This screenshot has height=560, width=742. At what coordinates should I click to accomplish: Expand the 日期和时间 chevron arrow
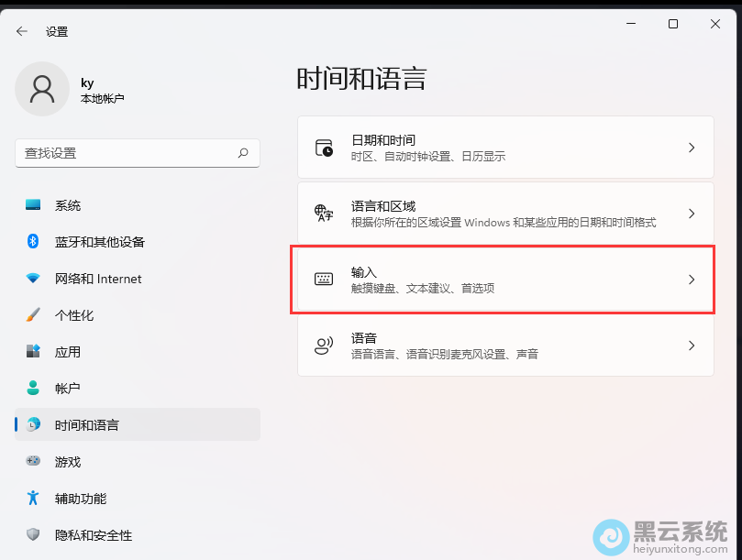pyautogui.click(x=692, y=148)
